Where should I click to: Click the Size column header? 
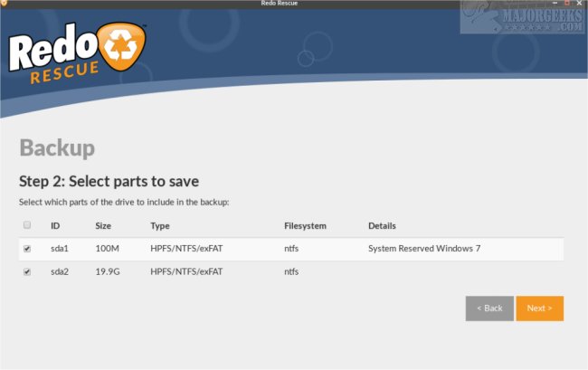coord(103,225)
